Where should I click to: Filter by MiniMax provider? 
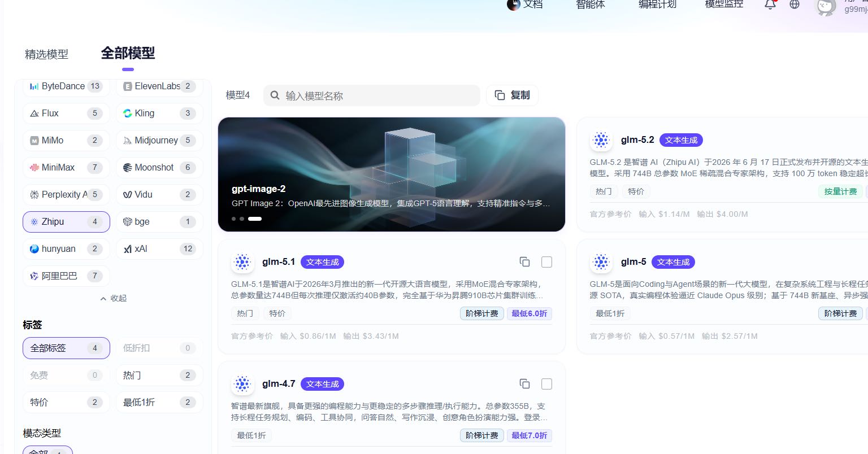point(66,168)
